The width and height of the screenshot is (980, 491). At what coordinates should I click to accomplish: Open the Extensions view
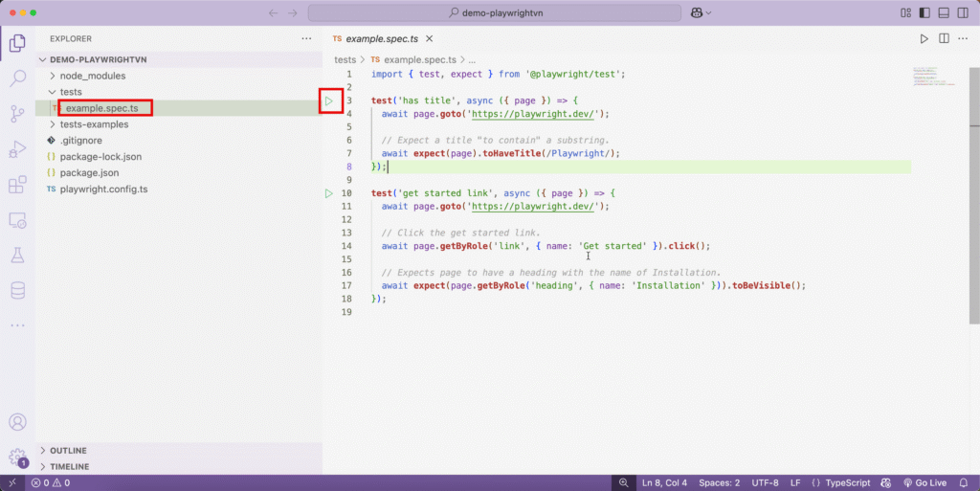pos(17,185)
